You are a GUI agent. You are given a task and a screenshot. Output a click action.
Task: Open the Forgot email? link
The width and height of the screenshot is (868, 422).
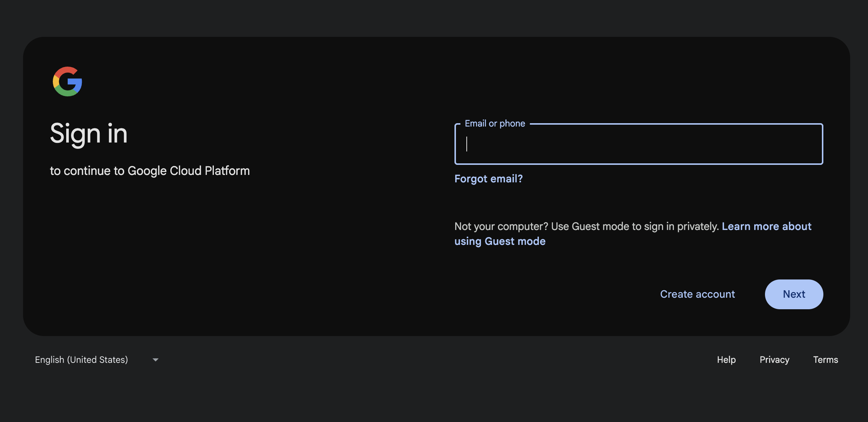click(488, 179)
